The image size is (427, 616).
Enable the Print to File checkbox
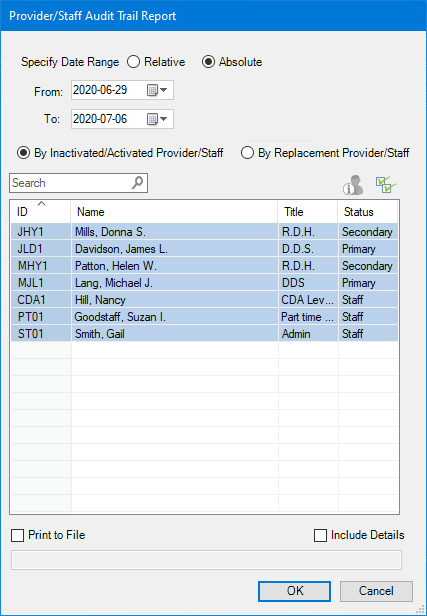pos(48,535)
